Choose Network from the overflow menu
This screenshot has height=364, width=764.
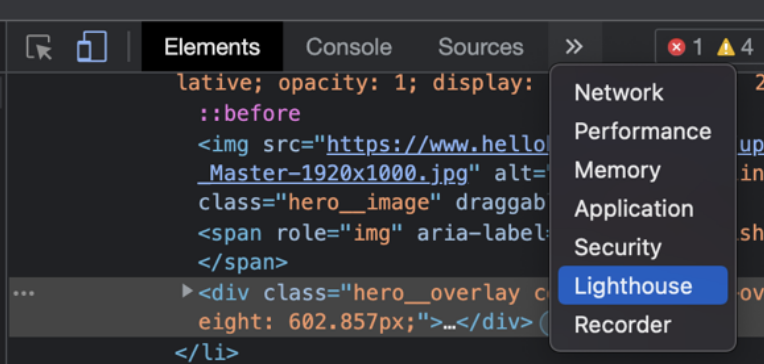point(643,93)
